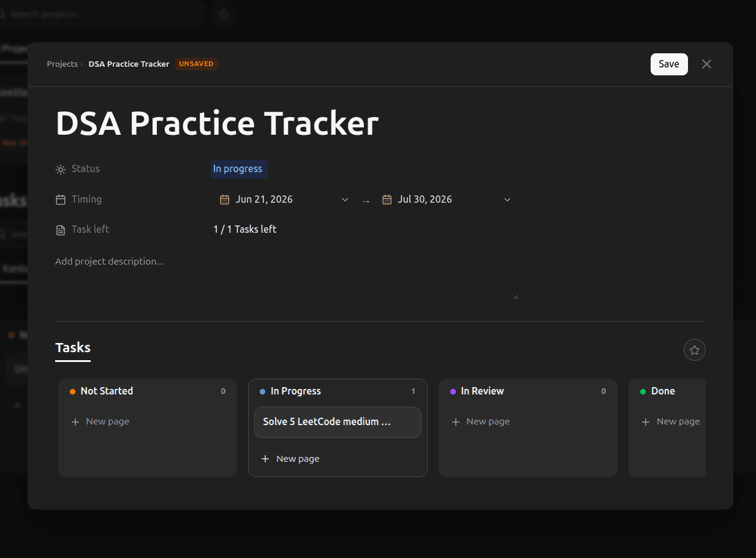The width and height of the screenshot is (756, 558).
Task: Click the green Done status dot
Action: 643,392
